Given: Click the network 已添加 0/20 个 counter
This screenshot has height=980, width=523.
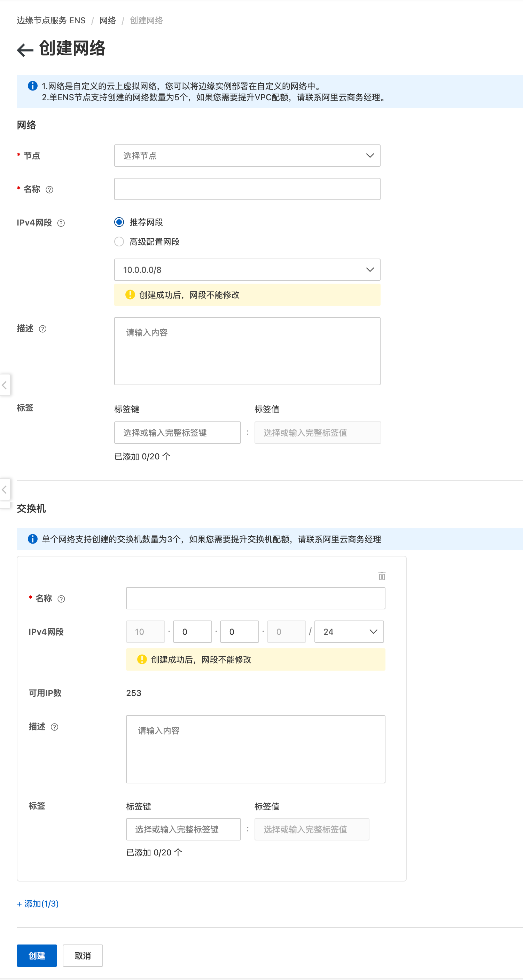Looking at the screenshot, I should pos(142,456).
